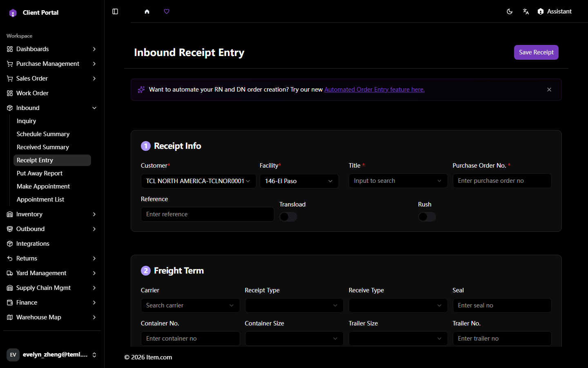The image size is (588, 368).
Task: Click into the Reference field
Action: pyautogui.click(x=207, y=214)
